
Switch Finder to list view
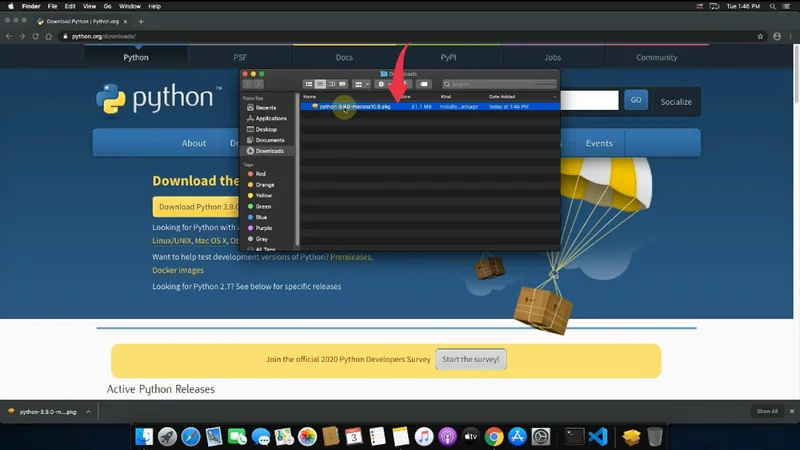coord(320,84)
